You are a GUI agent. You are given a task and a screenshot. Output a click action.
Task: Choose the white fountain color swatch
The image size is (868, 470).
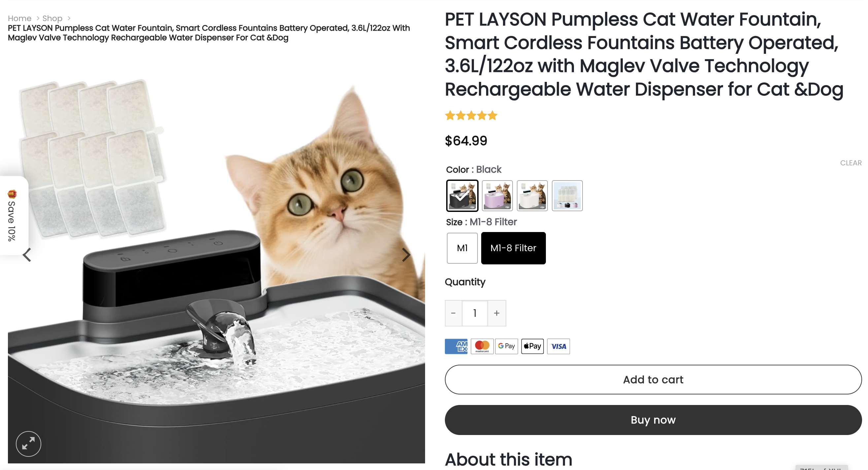pyautogui.click(x=532, y=195)
